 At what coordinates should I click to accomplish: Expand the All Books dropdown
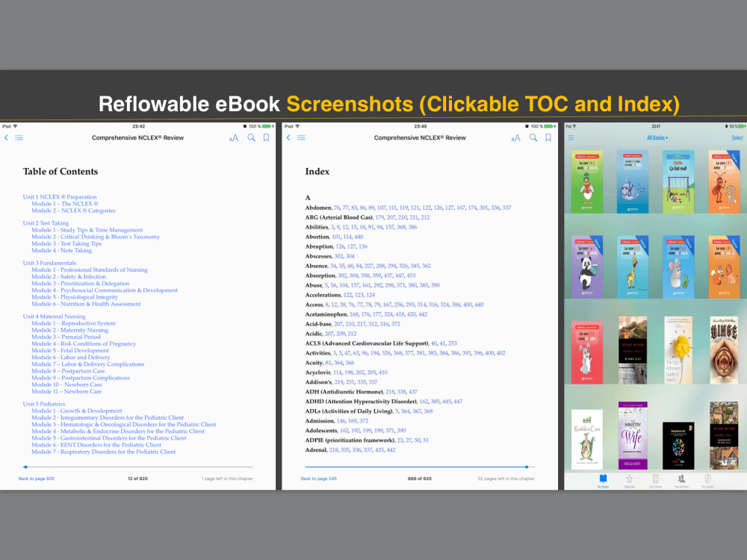pos(657,137)
